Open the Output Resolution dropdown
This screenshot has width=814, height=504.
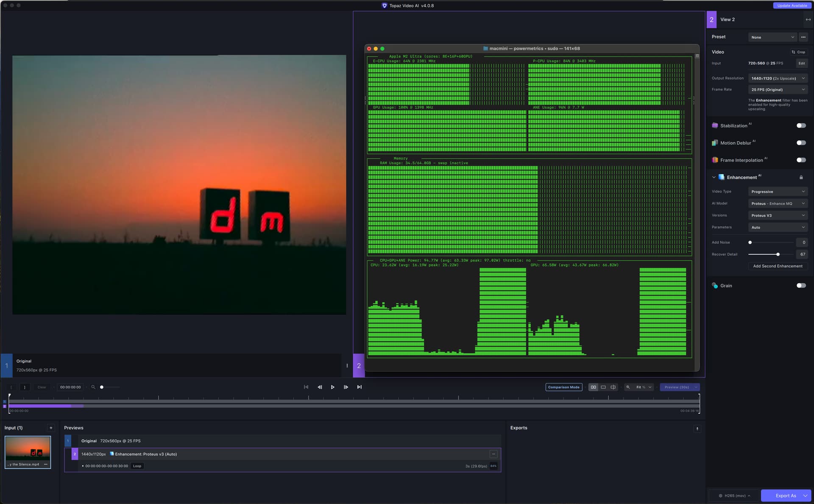click(778, 78)
